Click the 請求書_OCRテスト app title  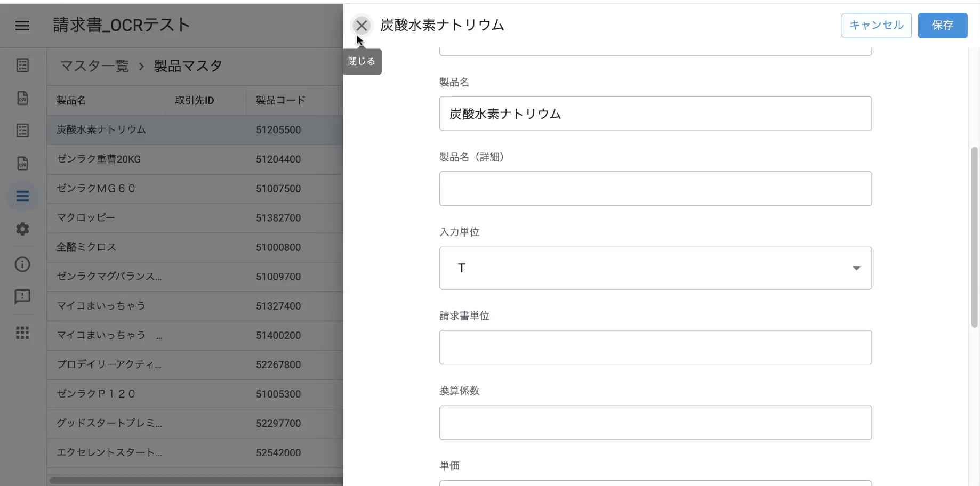pyautogui.click(x=122, y=25)
